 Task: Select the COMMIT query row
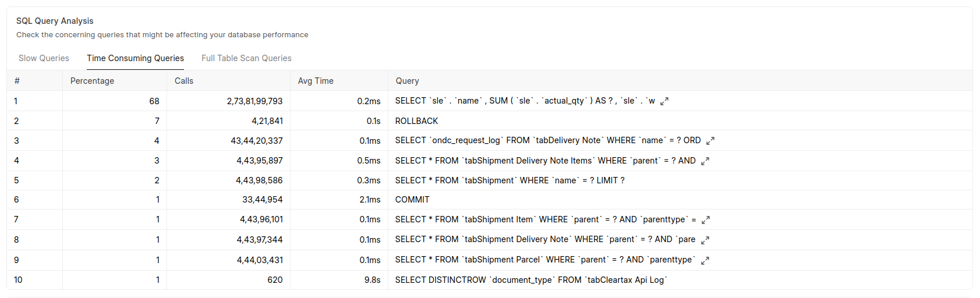[412, 200]
